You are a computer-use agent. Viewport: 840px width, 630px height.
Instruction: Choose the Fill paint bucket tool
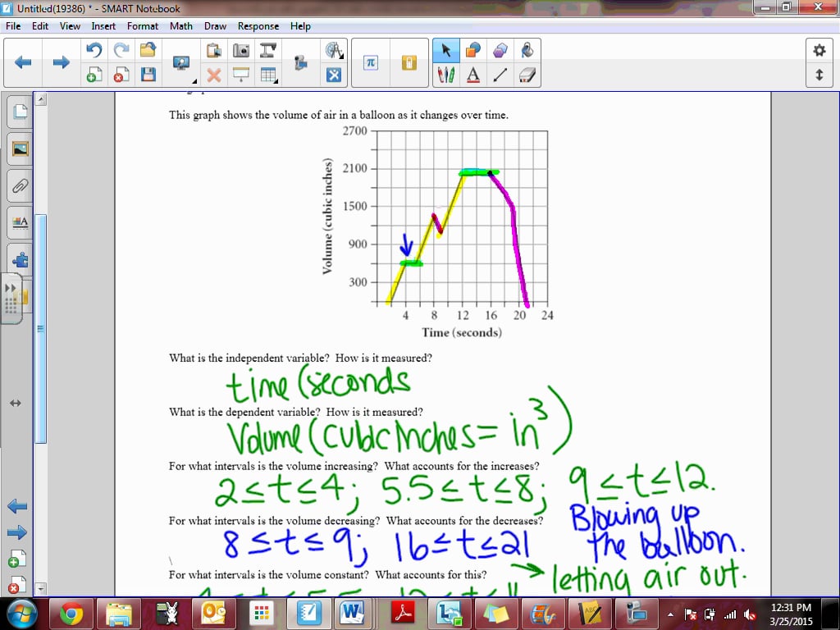point(527,50)
